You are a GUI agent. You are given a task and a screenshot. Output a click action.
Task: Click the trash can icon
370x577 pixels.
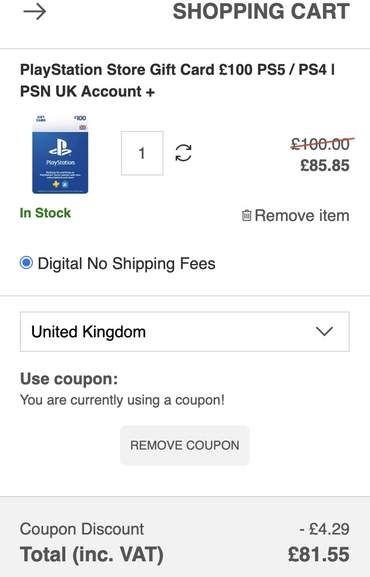tap(246, 215)
